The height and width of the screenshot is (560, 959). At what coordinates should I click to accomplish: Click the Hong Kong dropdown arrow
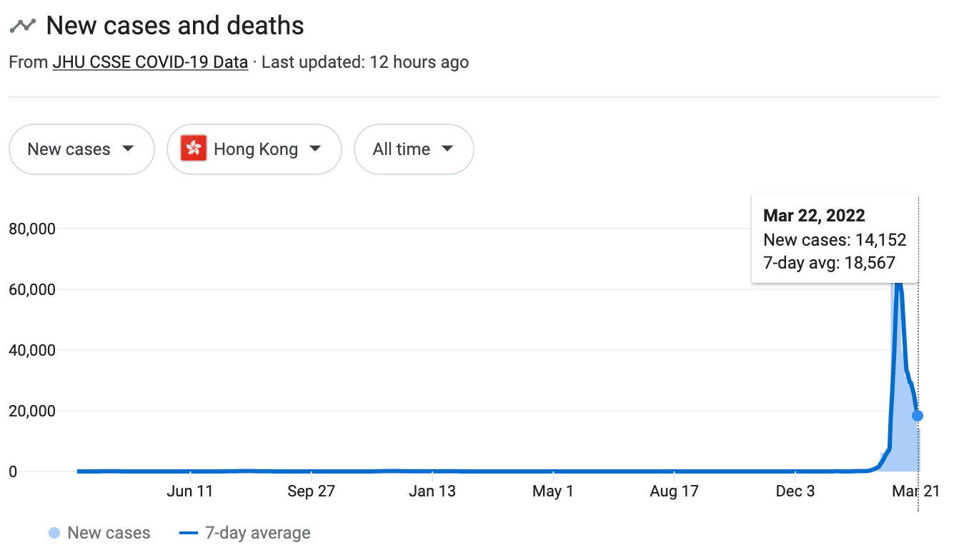pyautogui.click(x=315, y=149)
